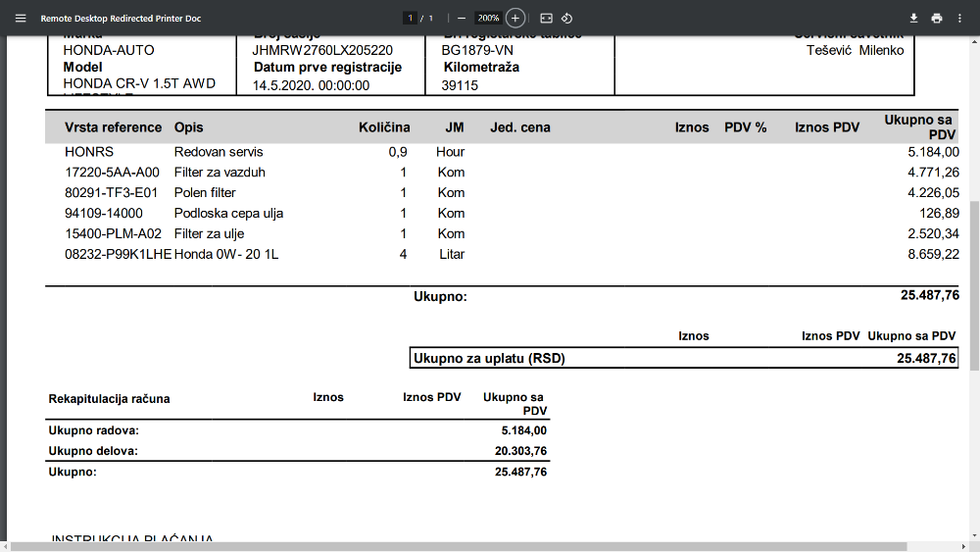
Task: Click the horizontal scrollbar thumb
Action: pos(459,547)
